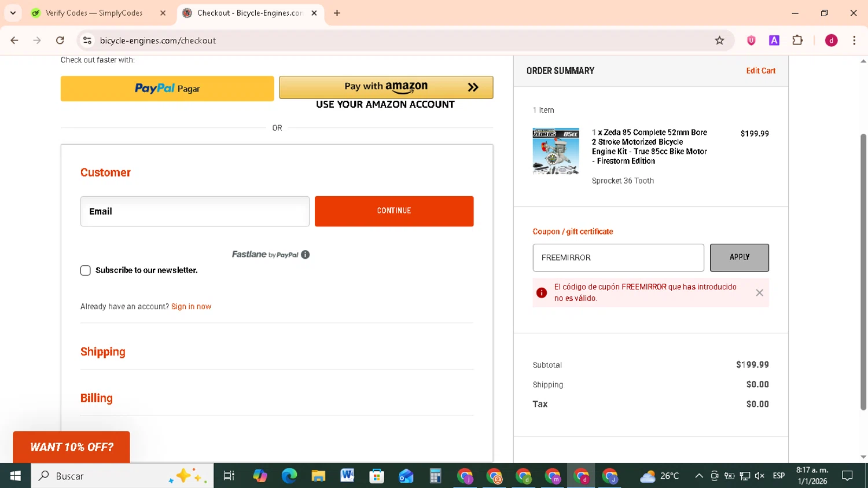Open Task View from the taskbar

229,476
